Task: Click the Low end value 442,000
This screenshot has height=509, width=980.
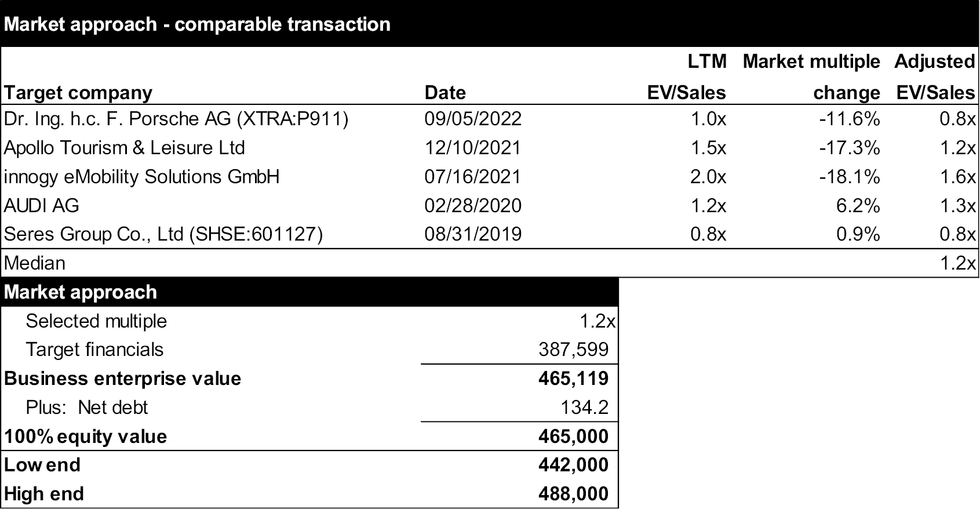Action: pyautogui.click(x=574, y=465)
